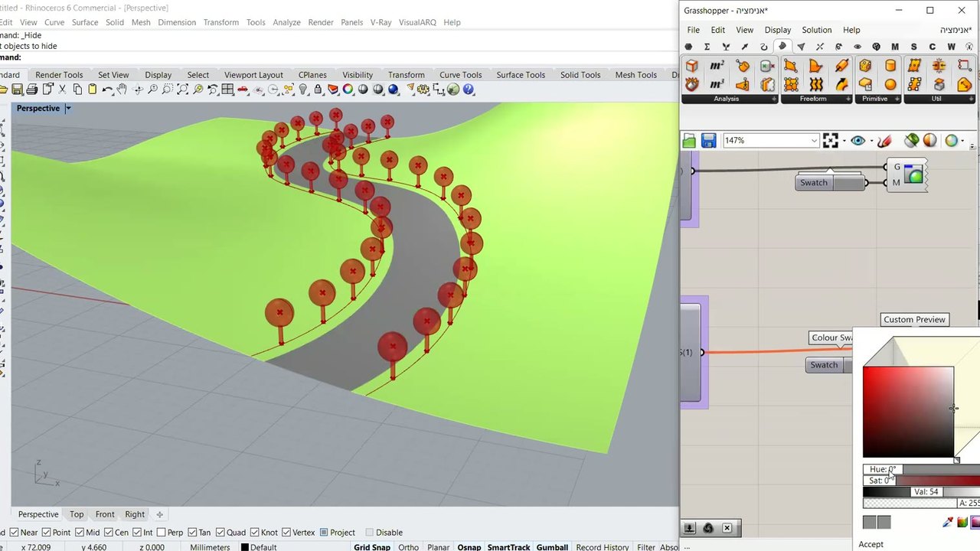Click the red car icon in Rhino toolbar

pos(243,90)
